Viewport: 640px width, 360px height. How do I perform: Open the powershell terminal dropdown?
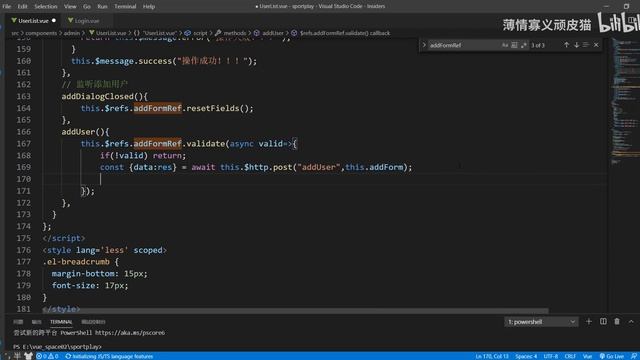541,322
